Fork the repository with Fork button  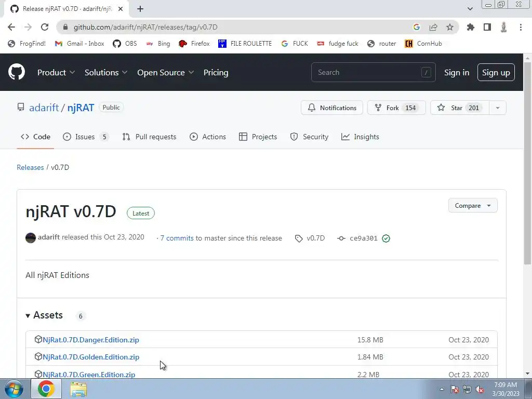click(x=396, y=108)
